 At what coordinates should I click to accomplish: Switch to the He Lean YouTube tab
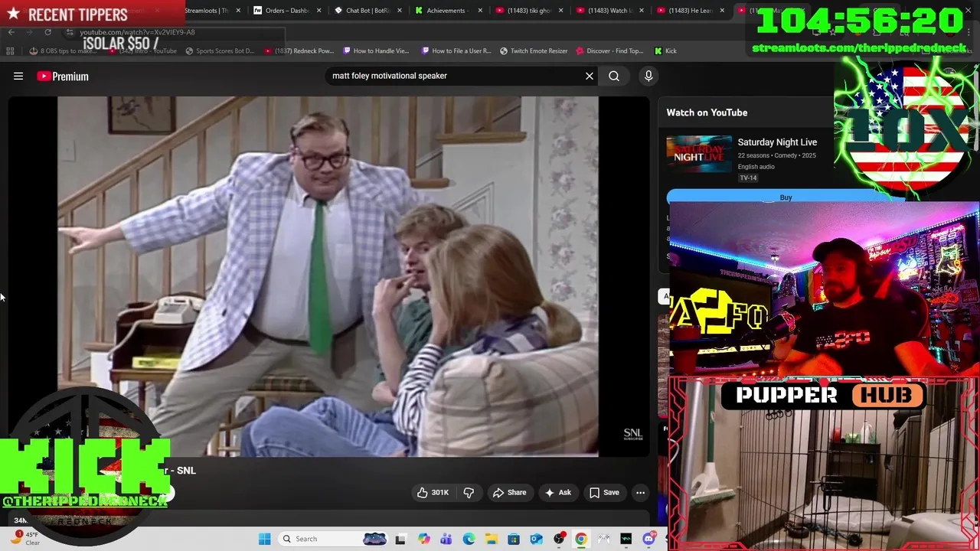point(689,11)
